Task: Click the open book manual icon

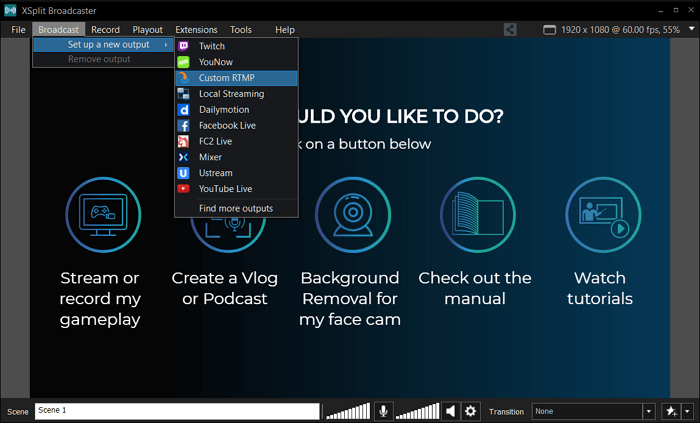Action: (x=478, y=215)
